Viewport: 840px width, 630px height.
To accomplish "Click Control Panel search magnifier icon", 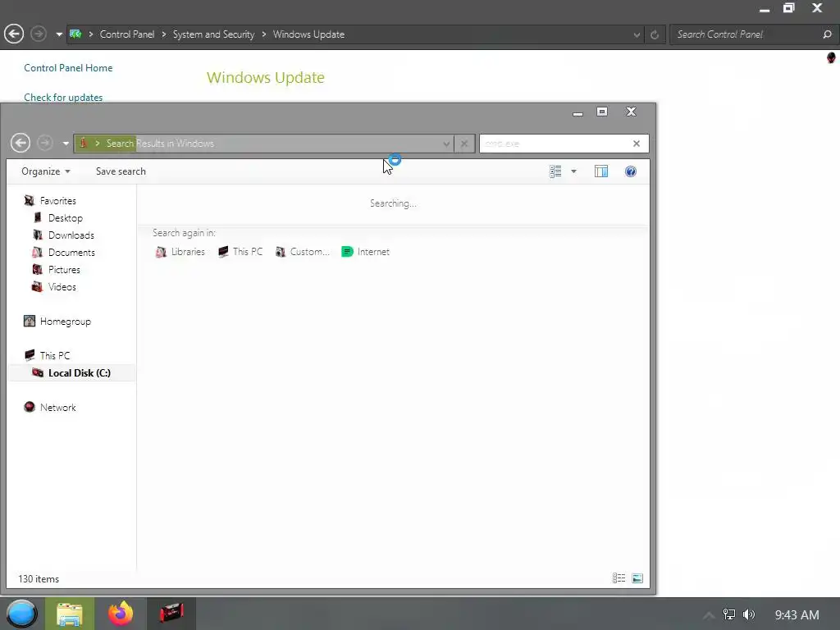I will [827, 34].
